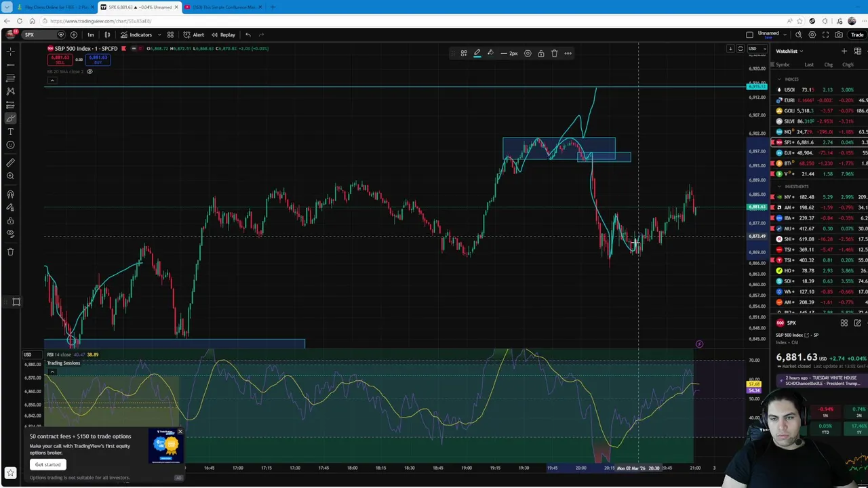This screenshot has width=868, height=488.
Task: Click the BUY 6,881.63 button
Action: pyautogui.click(x=98, y=60)
